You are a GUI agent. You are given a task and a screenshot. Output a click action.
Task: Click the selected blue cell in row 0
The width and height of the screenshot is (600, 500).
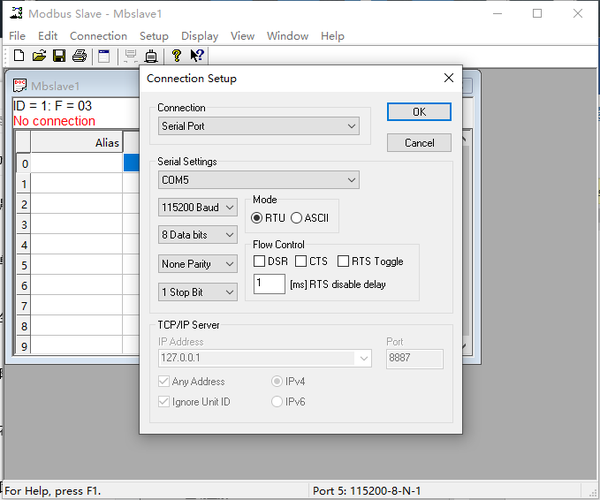coord(132,163)
